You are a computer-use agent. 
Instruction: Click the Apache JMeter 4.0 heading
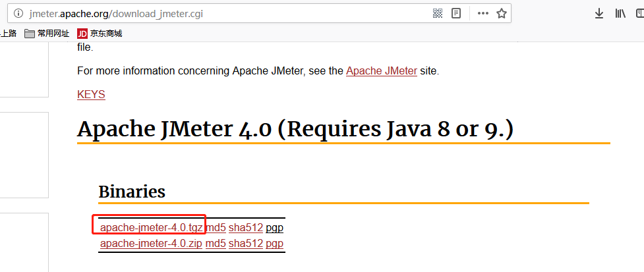(295, 129)
